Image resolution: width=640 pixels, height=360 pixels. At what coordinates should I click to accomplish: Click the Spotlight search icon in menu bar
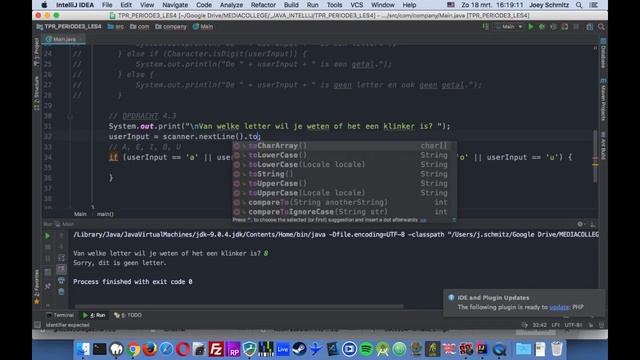tap(579, 5)
